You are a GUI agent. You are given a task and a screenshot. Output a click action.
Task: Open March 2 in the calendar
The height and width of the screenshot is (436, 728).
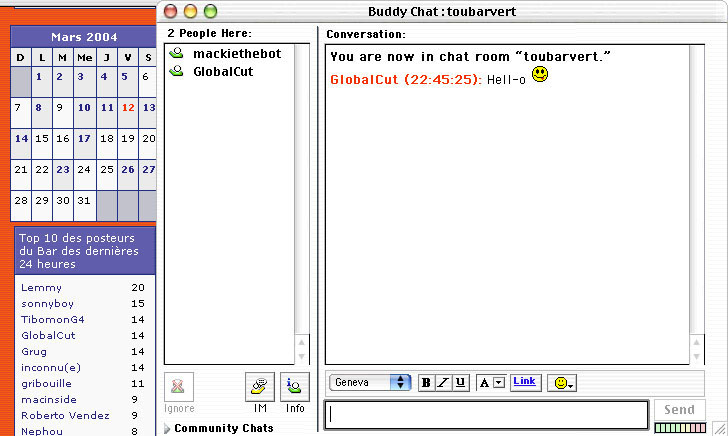(60, 77)
